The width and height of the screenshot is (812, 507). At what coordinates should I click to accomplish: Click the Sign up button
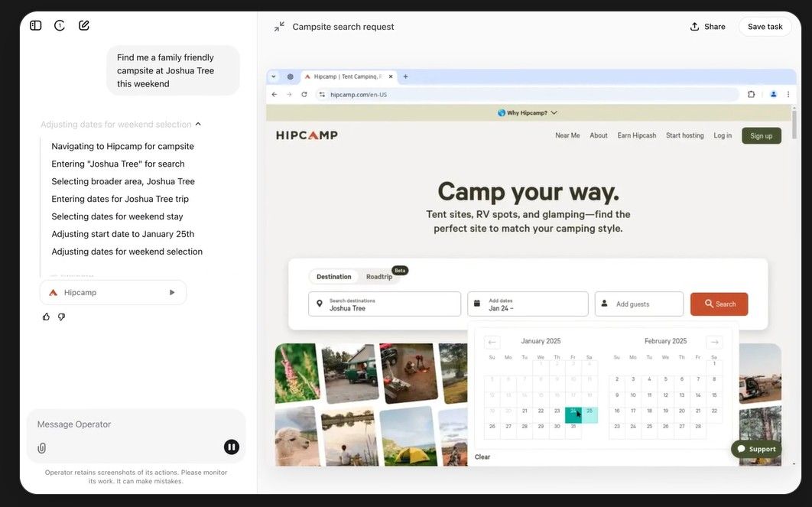coord(762,135)
